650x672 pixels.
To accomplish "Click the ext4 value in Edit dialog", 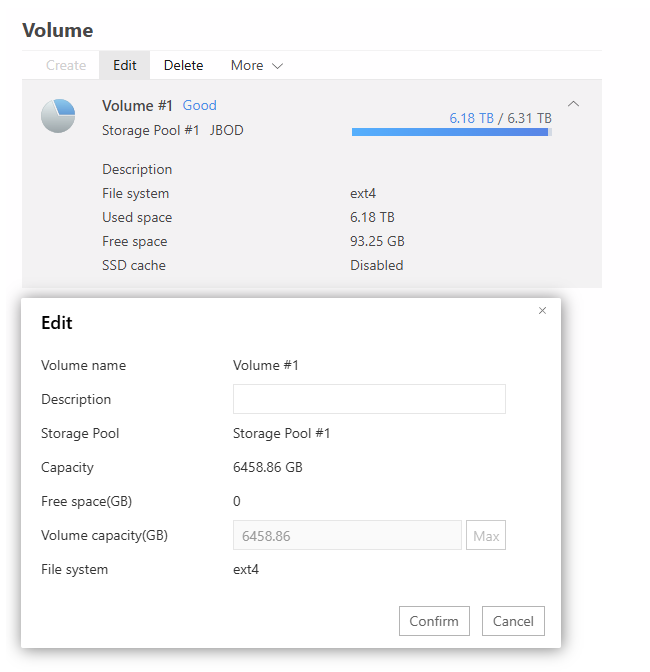I will [x=246, y=569].
